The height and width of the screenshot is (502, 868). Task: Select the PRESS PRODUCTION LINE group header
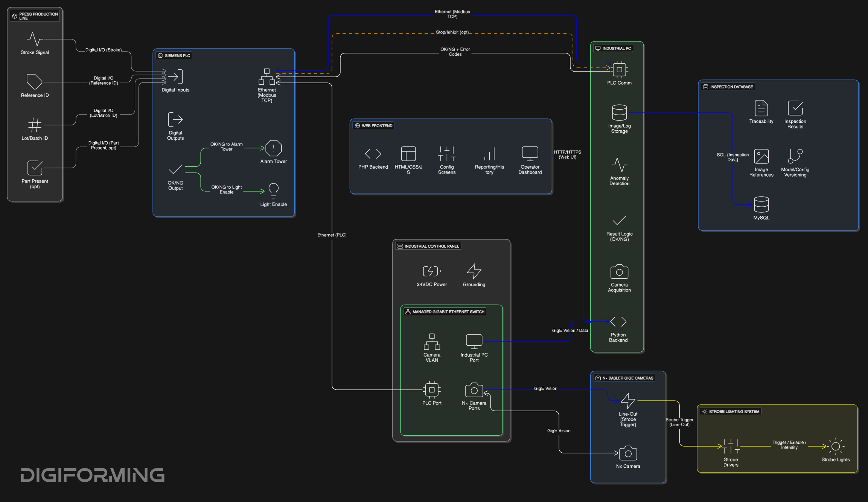(35, 16)
